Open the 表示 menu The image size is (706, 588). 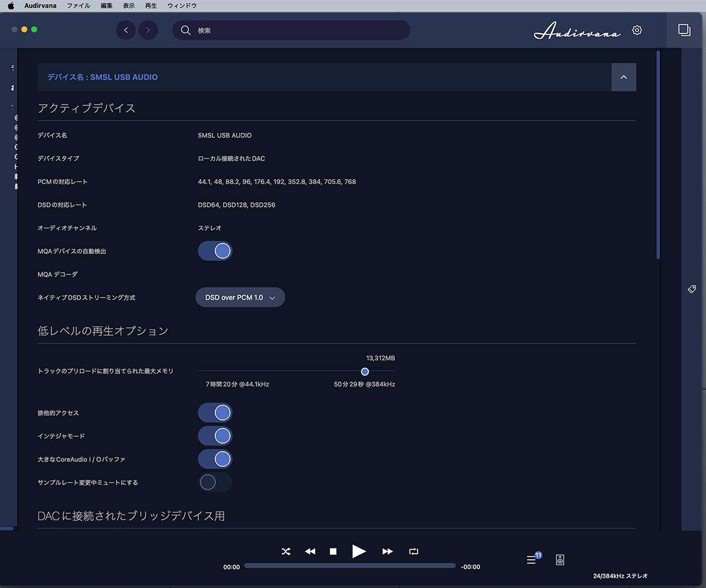pos(129,5)
